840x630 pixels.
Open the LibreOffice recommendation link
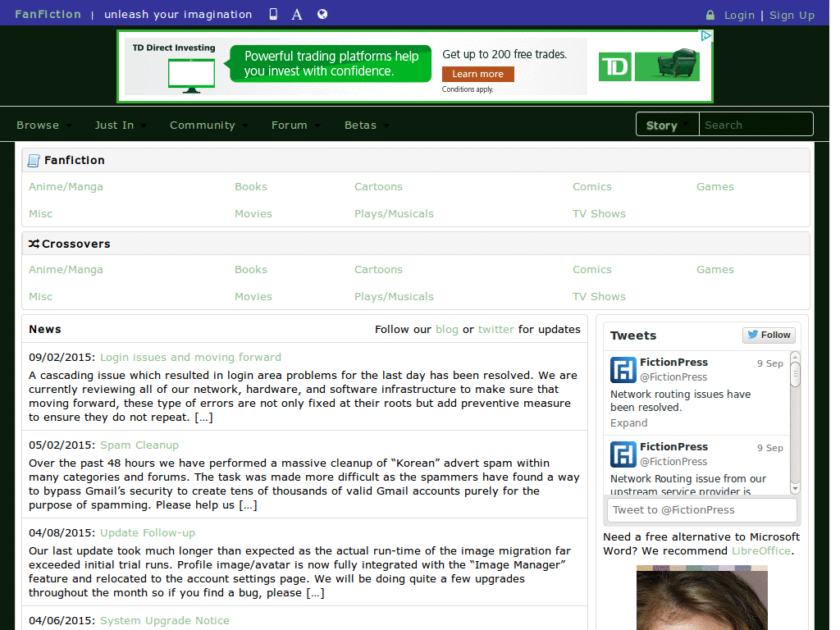(761, 551)
